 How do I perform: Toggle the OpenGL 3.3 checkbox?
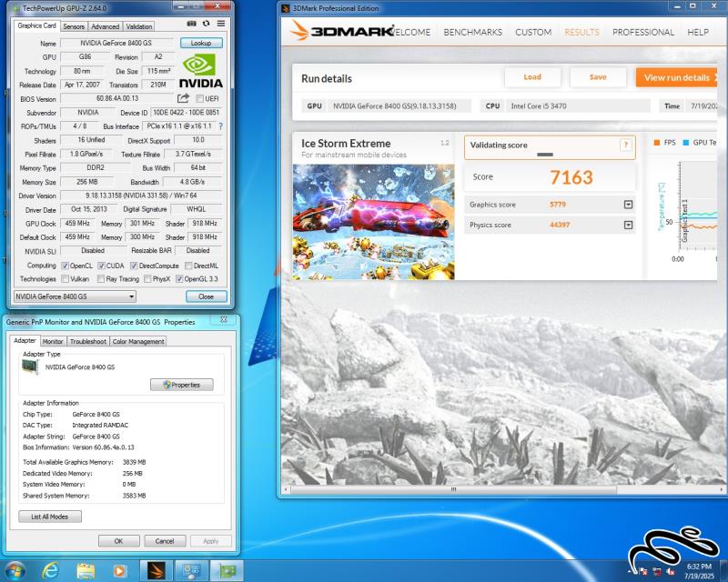(x=179, y=279)
